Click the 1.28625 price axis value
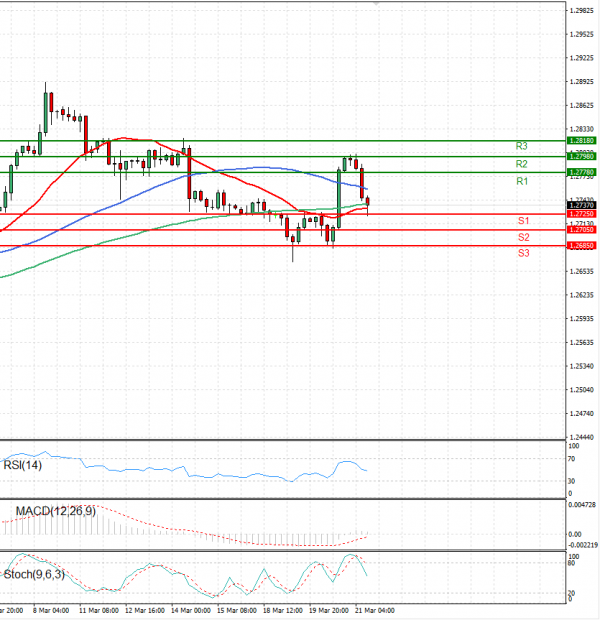 (x=581, y=106)
